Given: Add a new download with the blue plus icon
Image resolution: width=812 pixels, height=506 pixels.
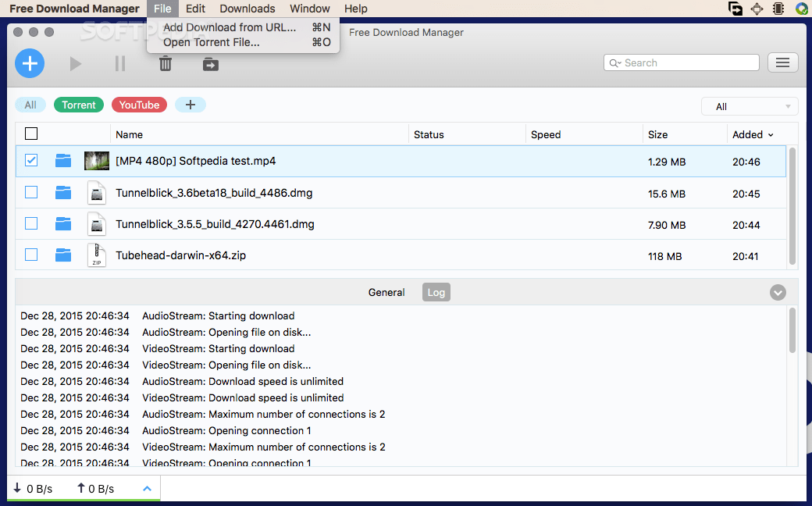Looking at the screenshot, I should pos(30,63).
